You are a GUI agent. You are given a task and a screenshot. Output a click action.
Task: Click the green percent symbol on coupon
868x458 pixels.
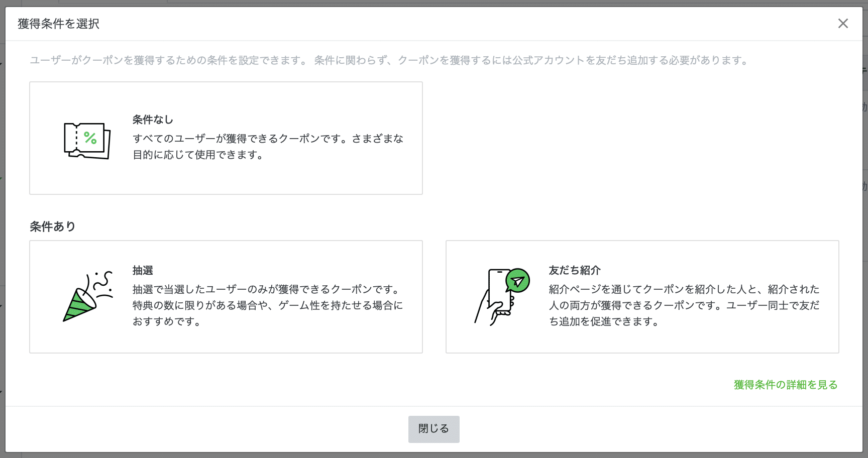pos(90,138)
